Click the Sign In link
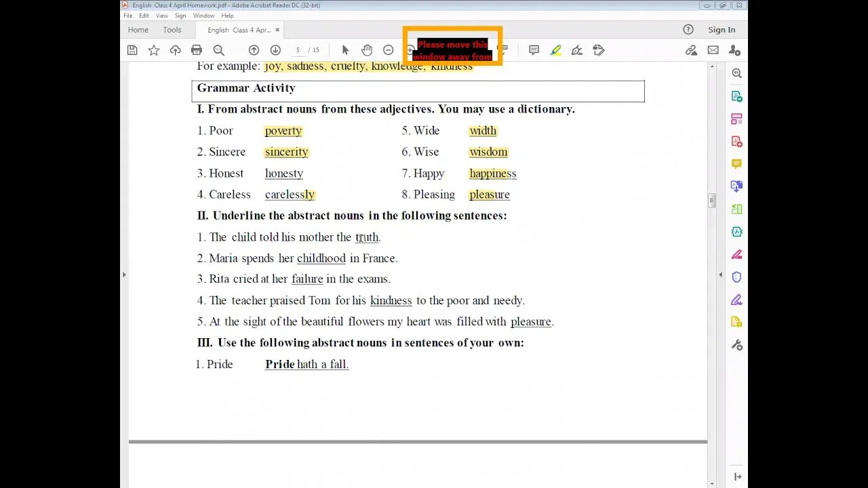The height and width of the screenshot is (488, 868). pyautogui.click(x=722, y=30)
